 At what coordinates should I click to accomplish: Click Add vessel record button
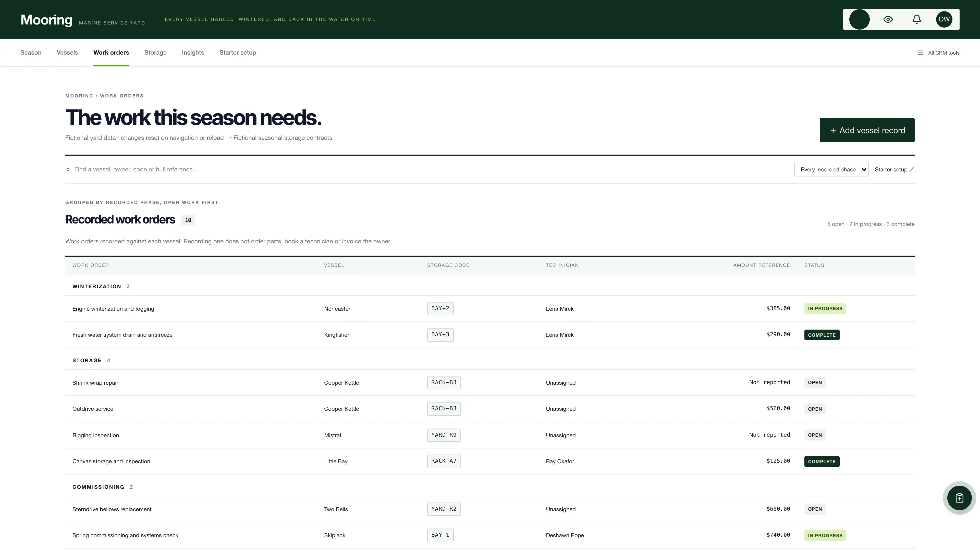[x=867, y=130]
